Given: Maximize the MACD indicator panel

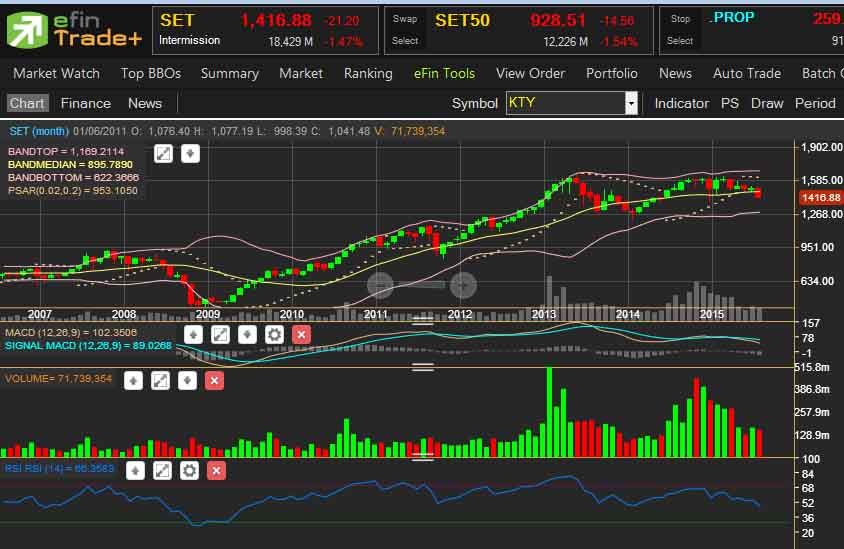Looking at the screenshot, I should (x=220, y=335).
